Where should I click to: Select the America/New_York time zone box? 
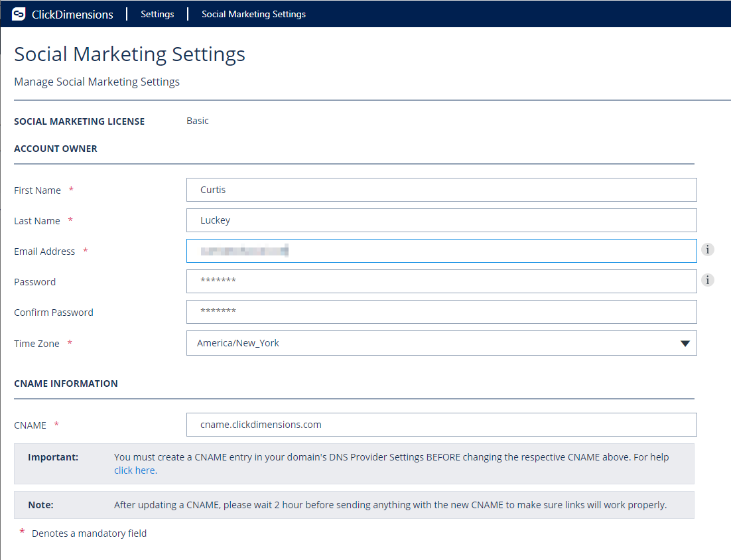[x=442, y=343]
